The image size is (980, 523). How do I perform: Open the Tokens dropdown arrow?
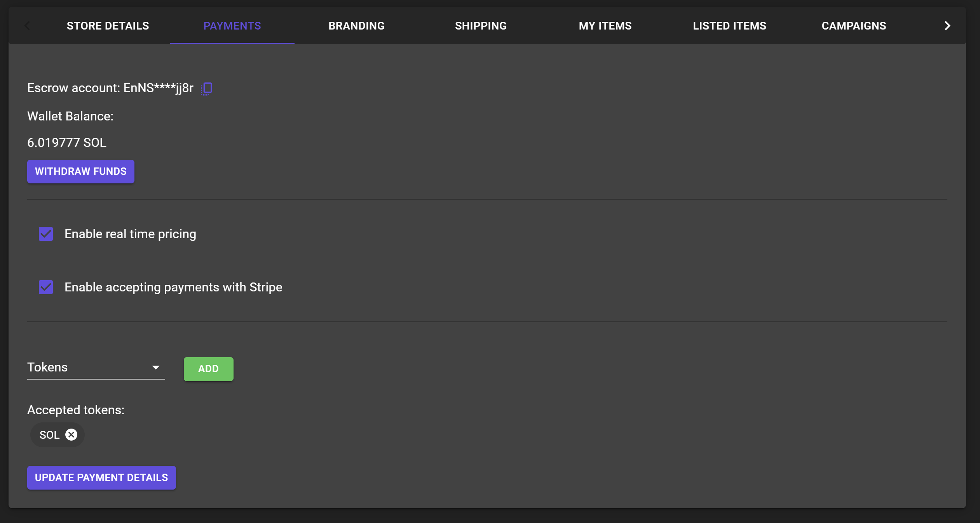click(x=156, y=368)
